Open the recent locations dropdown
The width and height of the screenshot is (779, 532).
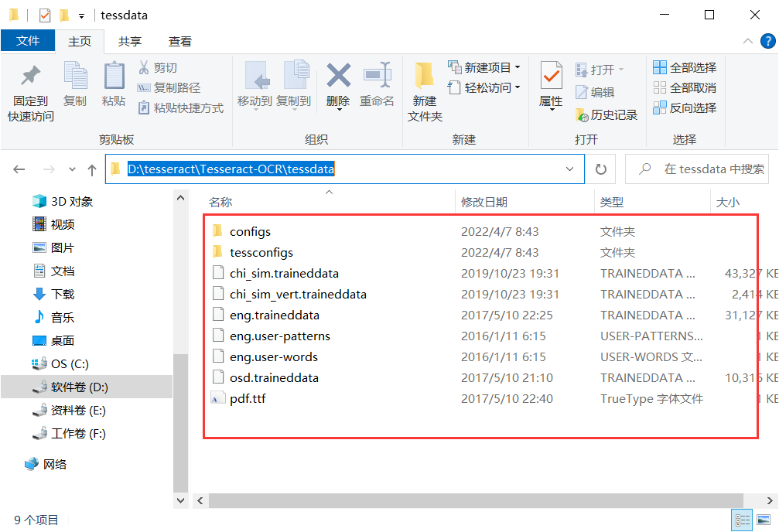(73, 169)
